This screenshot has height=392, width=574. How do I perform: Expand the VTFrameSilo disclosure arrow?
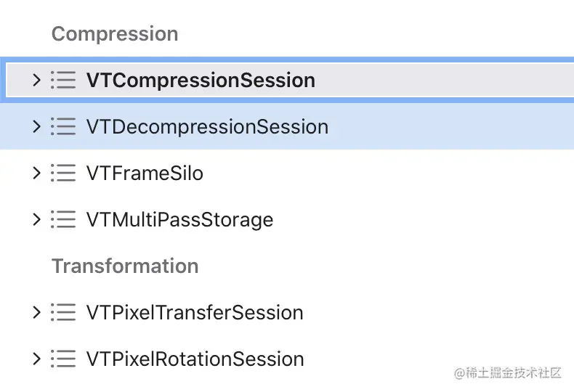[36, 173]
